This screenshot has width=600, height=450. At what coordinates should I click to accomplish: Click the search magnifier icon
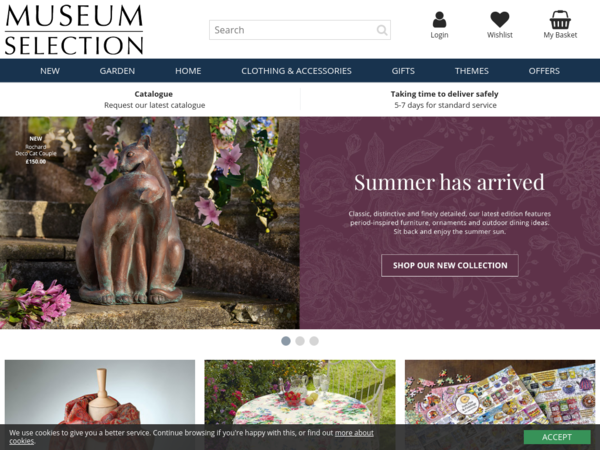tap(382, 30)
